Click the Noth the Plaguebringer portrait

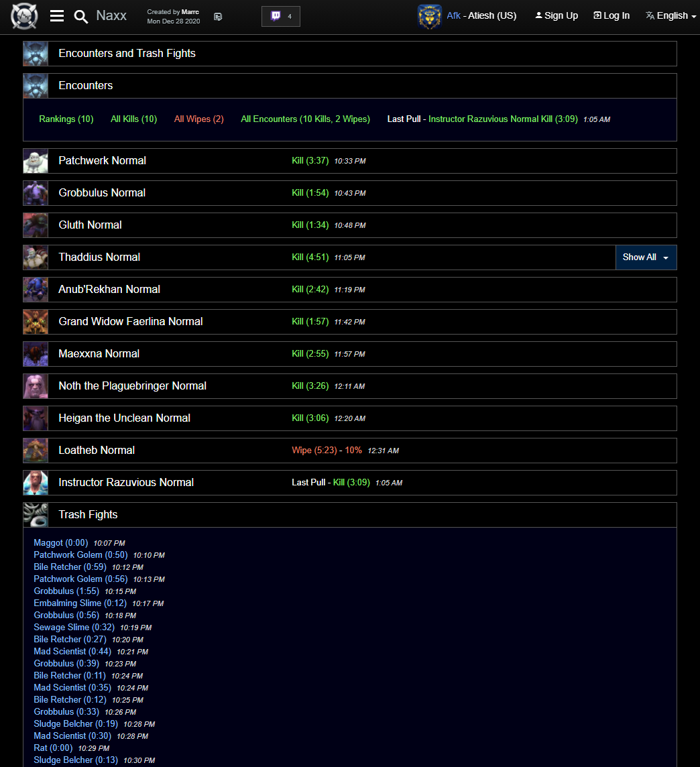click(x=36, y=386)
